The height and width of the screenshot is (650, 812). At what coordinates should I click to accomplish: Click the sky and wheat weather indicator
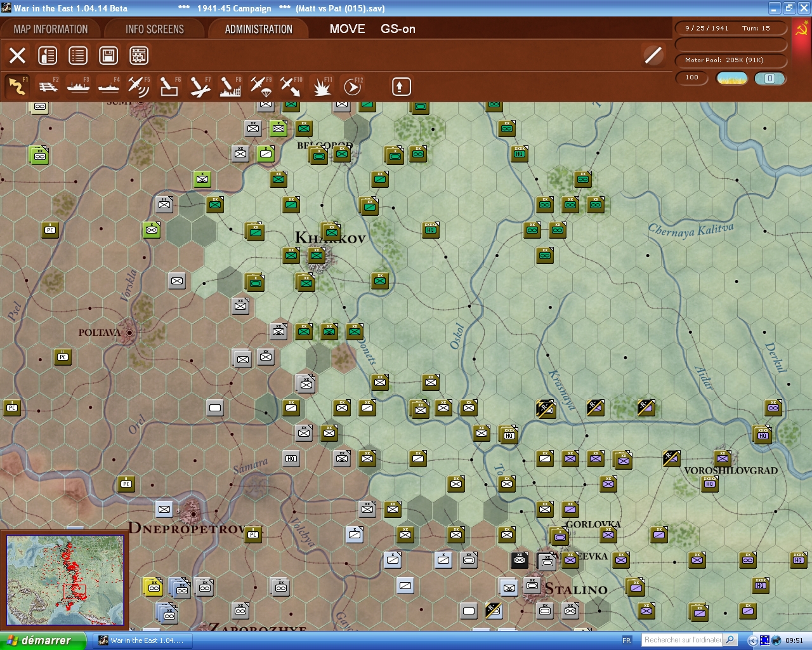pos(731,78)
